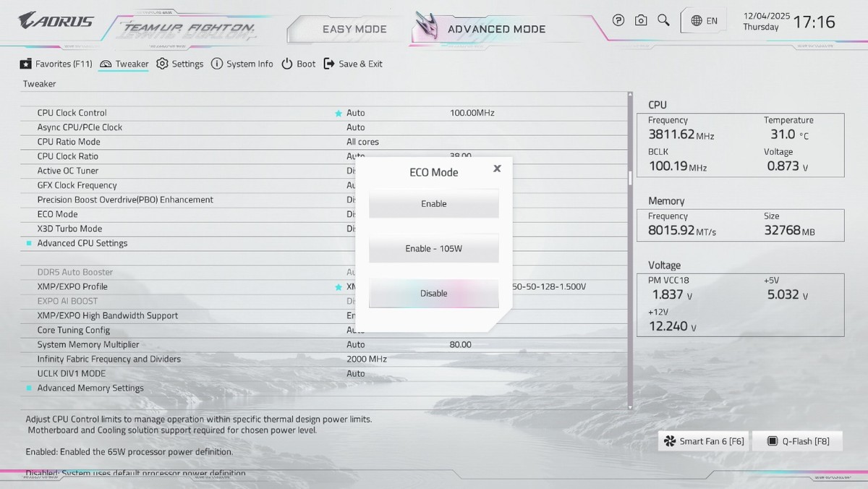Select the ECO Mode row label
The width and height of the screenshot is (868, 489).
[x=57, y=214]
